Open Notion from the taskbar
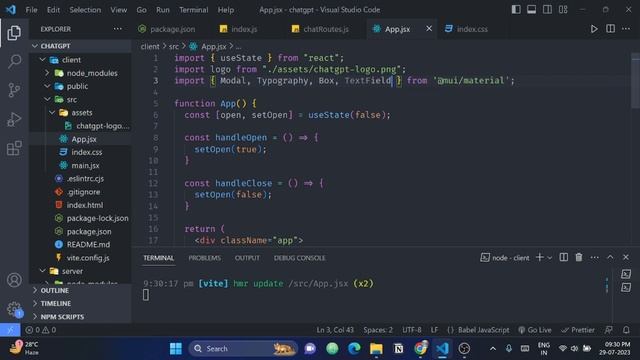The image size is (640, 360). [398, 349]
